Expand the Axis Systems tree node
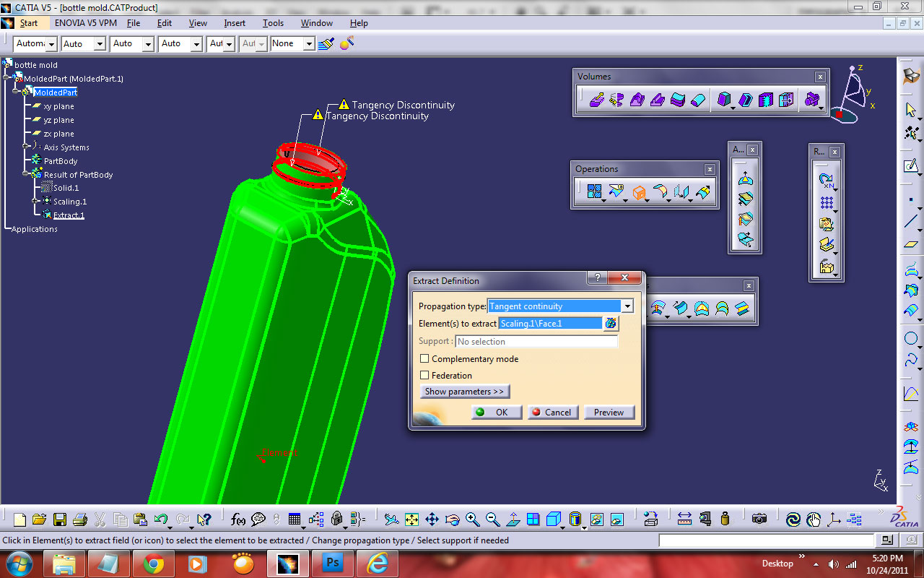The height and width of the screenshot is (578, 924). tap(26, 147)
